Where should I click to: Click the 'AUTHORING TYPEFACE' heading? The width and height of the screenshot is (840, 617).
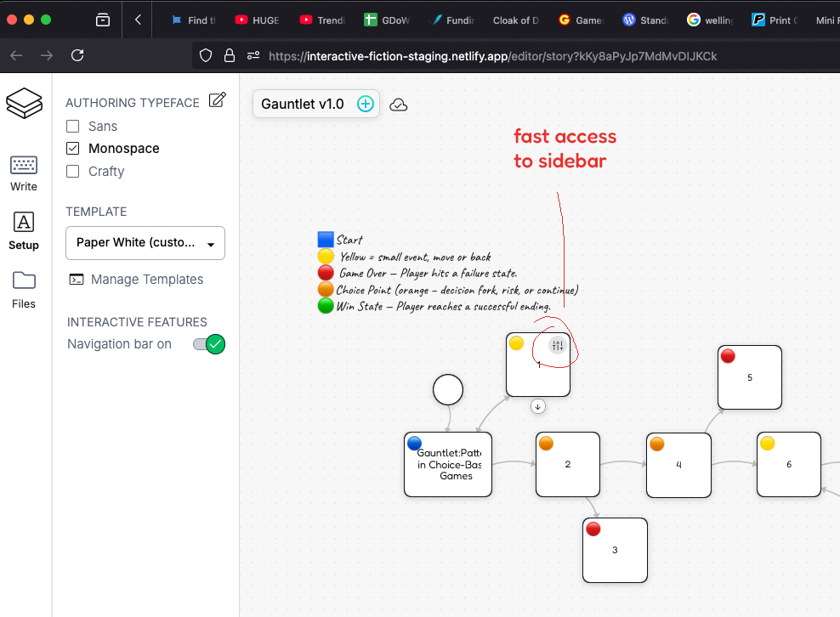point(133,103)
